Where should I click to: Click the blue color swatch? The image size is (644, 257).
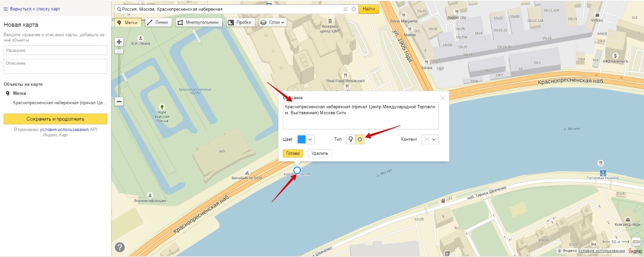(x=302, y=139)
